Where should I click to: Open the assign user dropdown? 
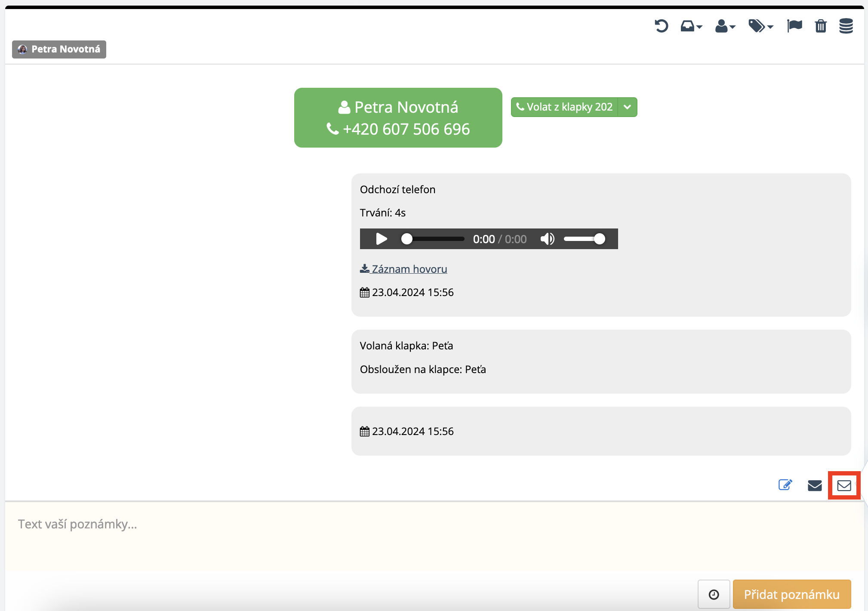click(725, 26)
